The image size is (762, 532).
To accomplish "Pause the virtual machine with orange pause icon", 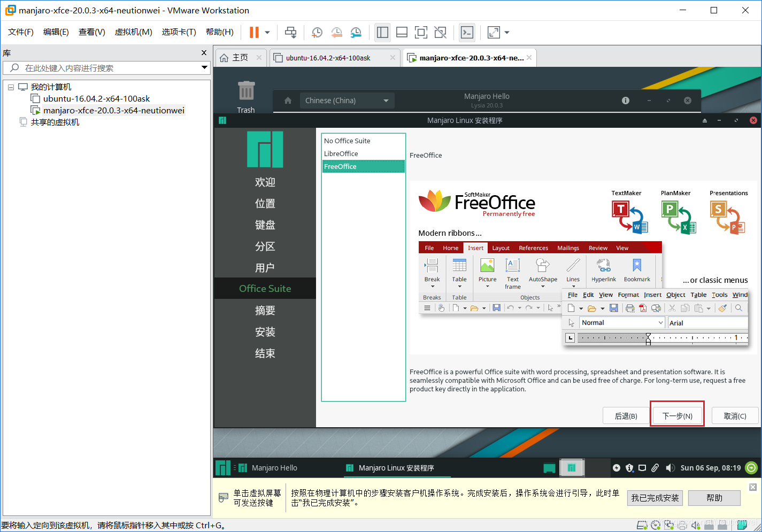I will (254, 33).
